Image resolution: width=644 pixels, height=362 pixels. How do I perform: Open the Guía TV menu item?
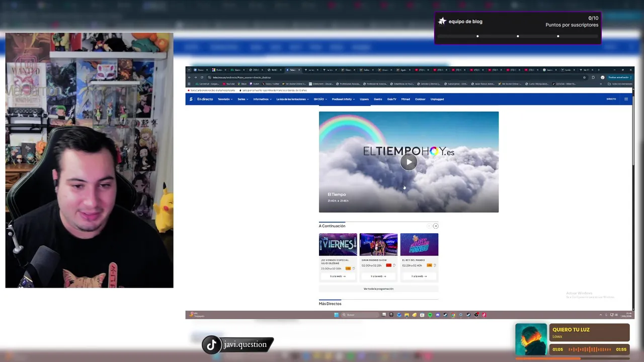[x=391, y=99]
